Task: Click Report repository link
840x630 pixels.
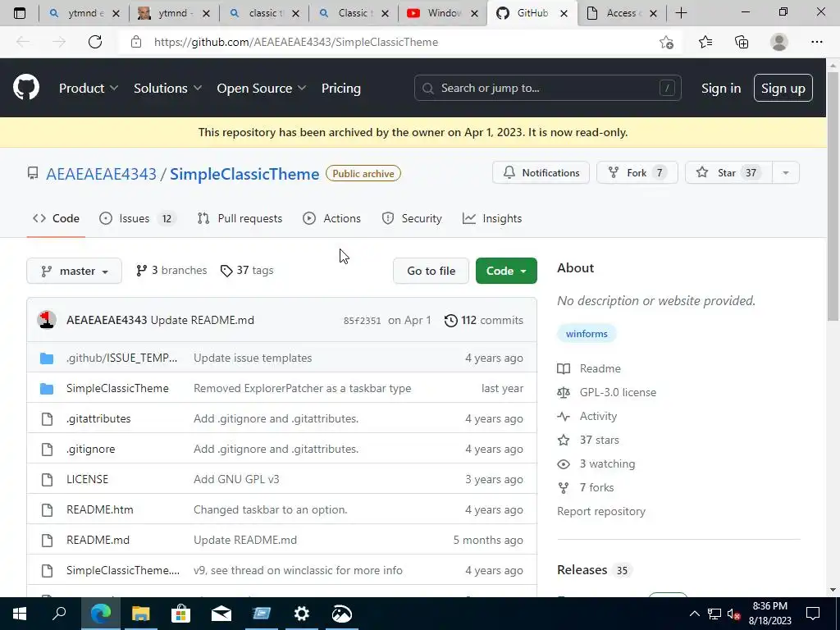Action: tap(601, 512)
